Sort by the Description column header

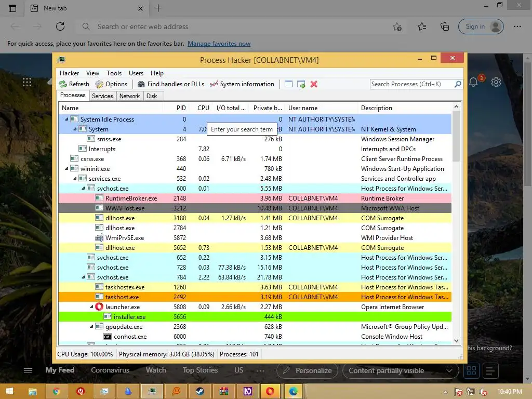[x=405, y=108]
